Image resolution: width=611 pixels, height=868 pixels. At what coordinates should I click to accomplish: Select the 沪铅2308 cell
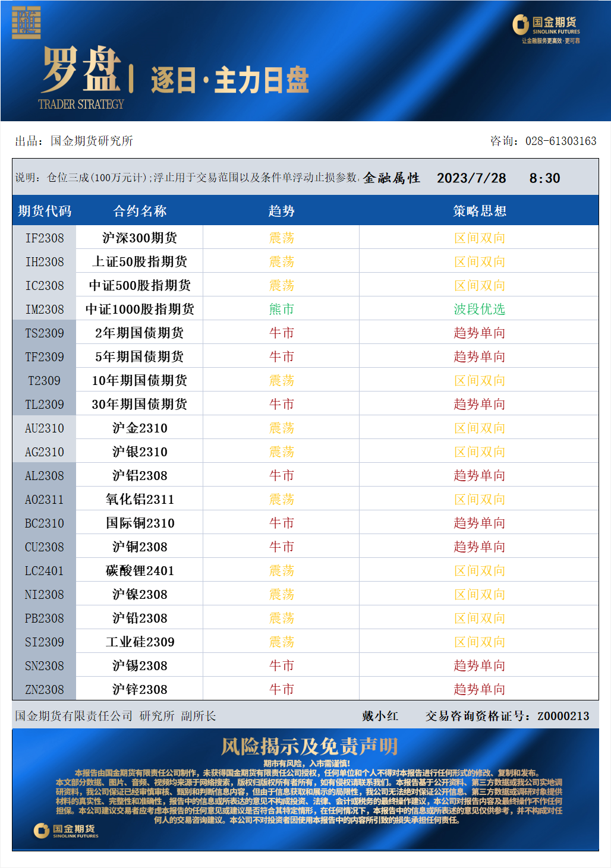140,618
